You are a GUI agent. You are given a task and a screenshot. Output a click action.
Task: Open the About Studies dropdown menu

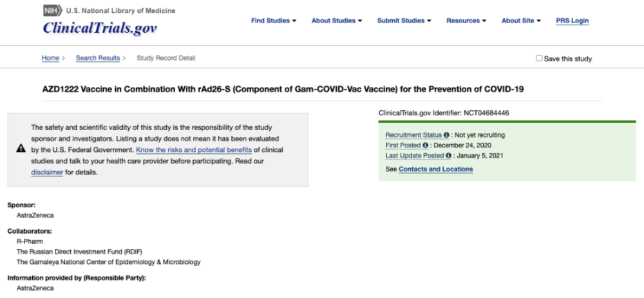pyautogui.click(x=337, y=21)
